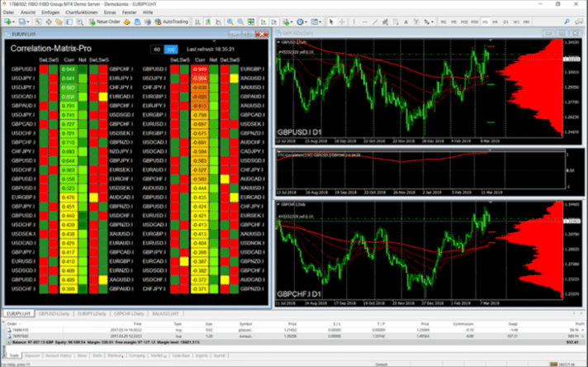Click the new chart icon in toolbar
588x367 pixels.
(7, 22)
